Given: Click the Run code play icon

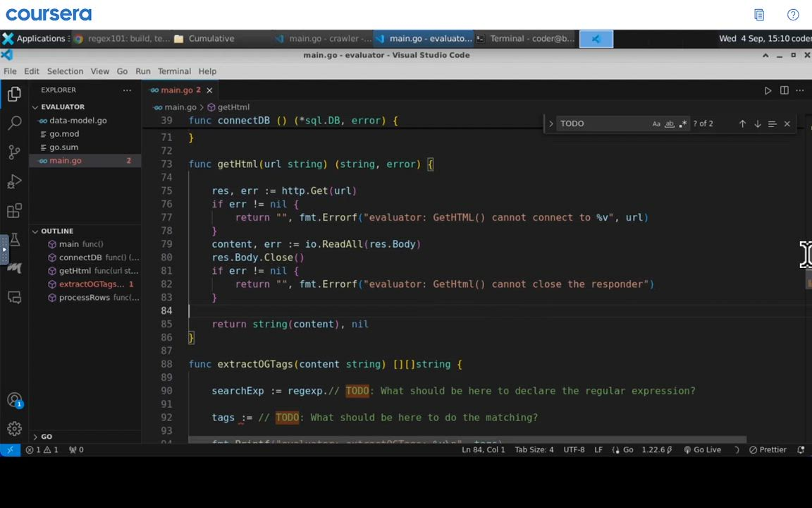Looking at the screenshot, I should pos(768,90).
